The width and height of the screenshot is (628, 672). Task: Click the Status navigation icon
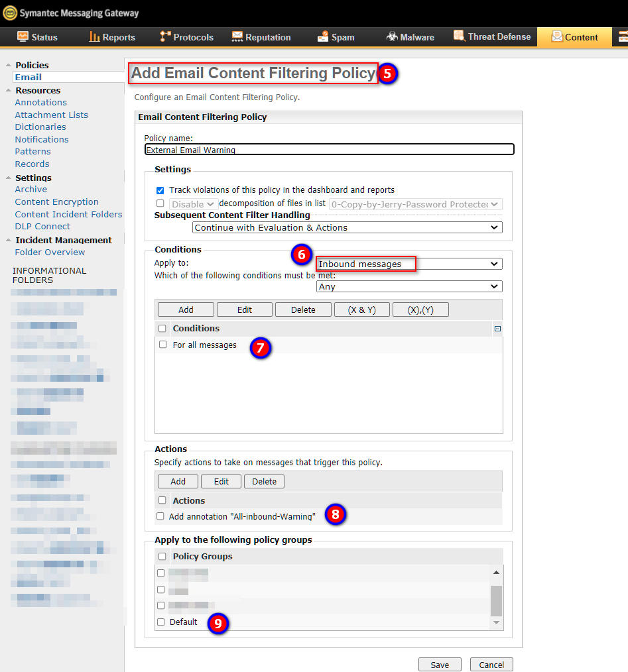(x=23, y=37)
